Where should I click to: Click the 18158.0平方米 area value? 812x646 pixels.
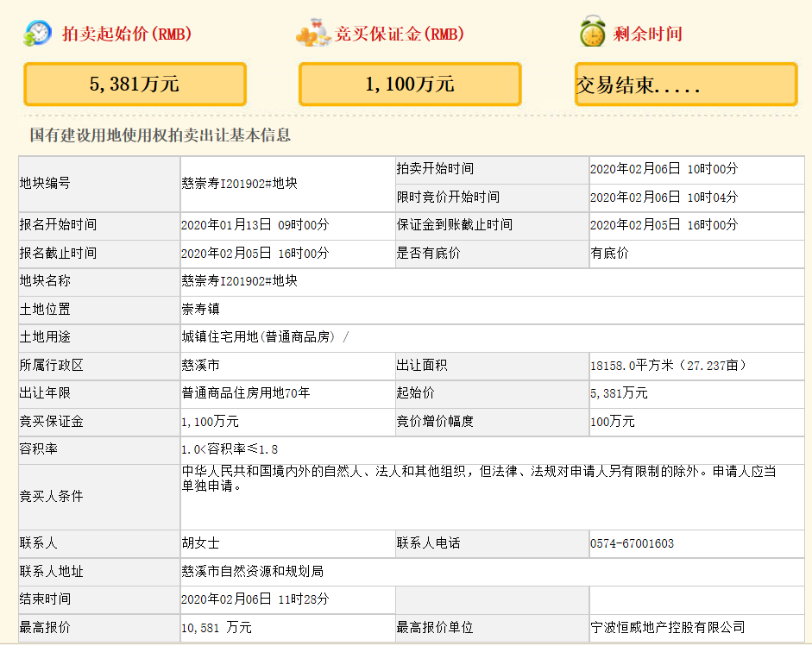tap(668, 366)
